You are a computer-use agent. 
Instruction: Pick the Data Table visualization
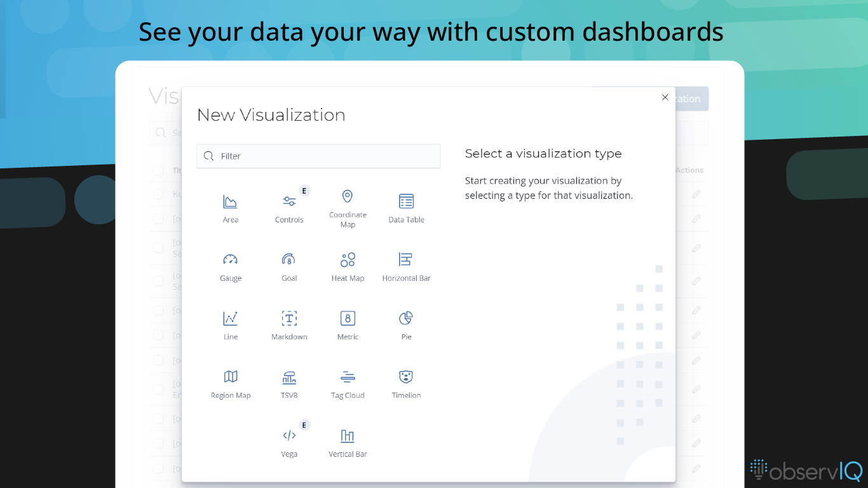406,207
